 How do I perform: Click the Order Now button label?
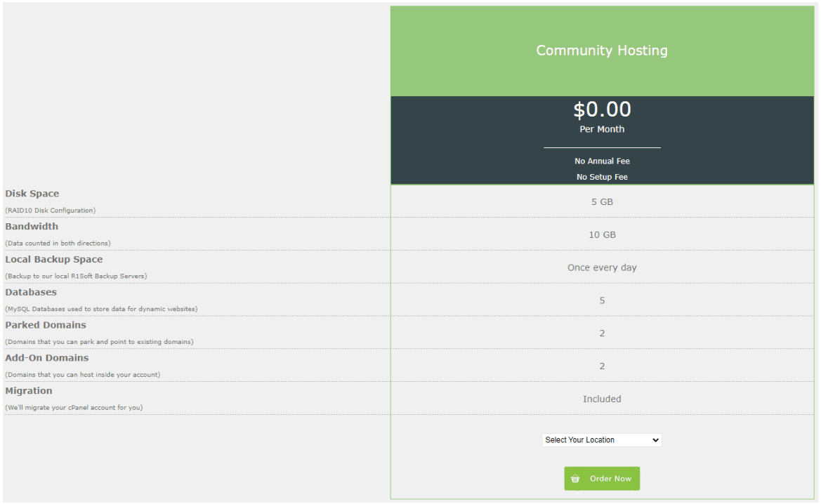(610, 478)
